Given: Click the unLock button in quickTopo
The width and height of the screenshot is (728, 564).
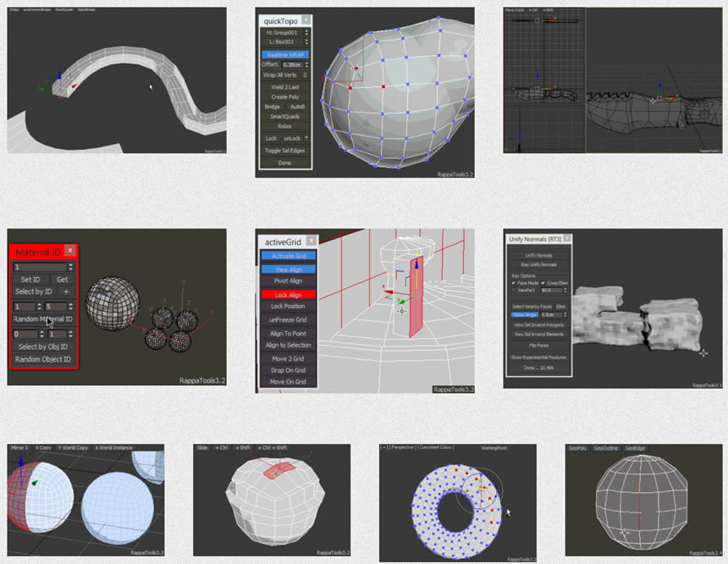Looking at the screenshot, I should pyautogui.click(x=292, y=138).
